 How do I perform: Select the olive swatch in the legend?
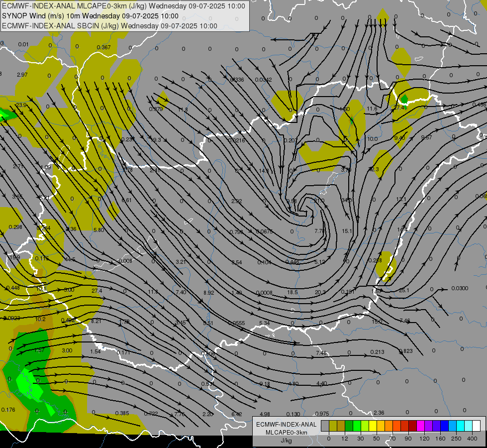coord(333,426)
